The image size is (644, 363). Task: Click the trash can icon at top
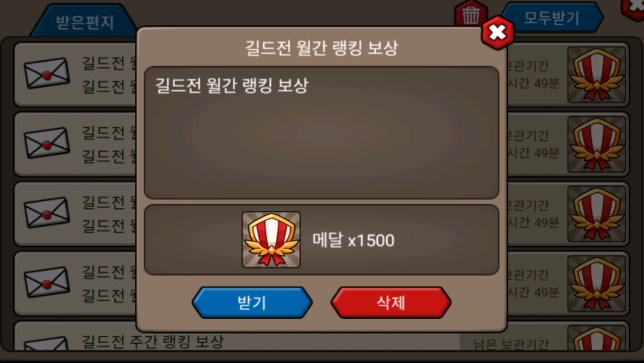(x=471, y=14)
